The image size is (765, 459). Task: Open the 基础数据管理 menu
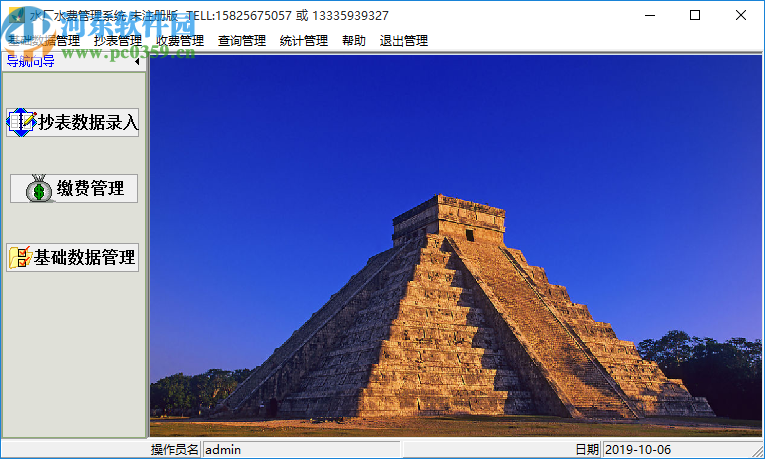pos(44,40)
